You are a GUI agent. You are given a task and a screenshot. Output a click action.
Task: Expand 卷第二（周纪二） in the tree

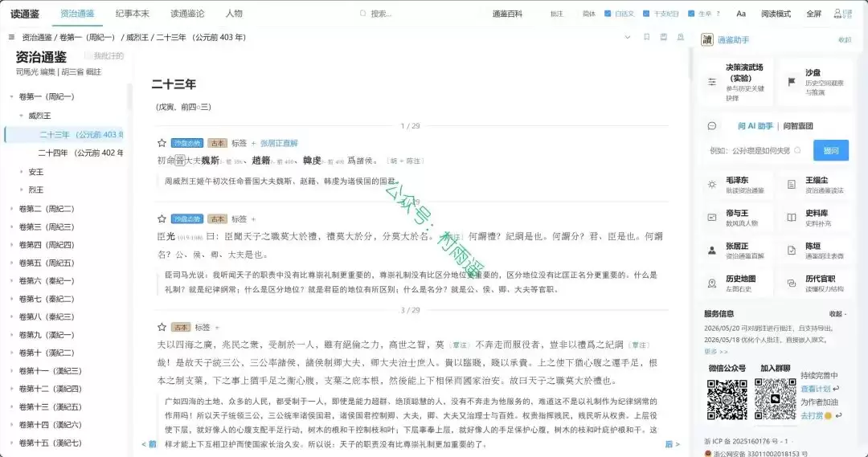11,209
